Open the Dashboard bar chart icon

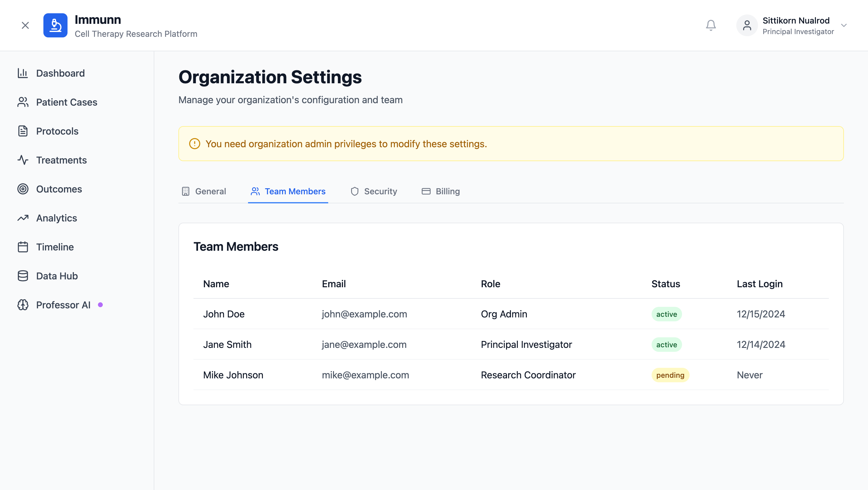coord(23,73)
